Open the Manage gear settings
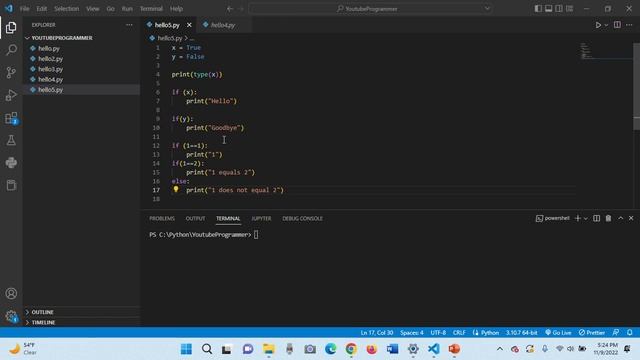The height and width of the screenshot is (360, 640). click(11, 316)
